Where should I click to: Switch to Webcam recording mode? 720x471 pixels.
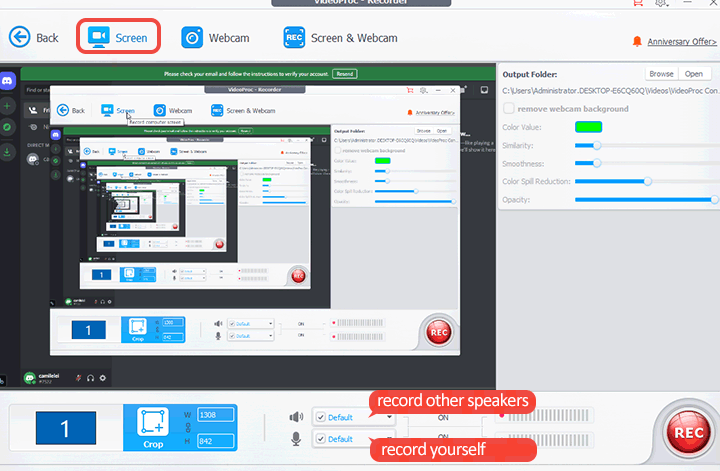click(x=215, y=38)
